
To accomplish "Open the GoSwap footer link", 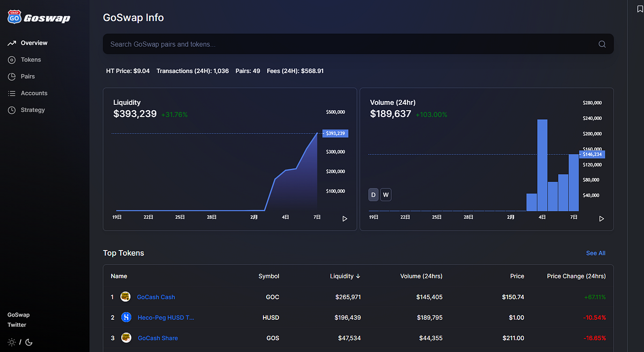I will coord(18,315).
